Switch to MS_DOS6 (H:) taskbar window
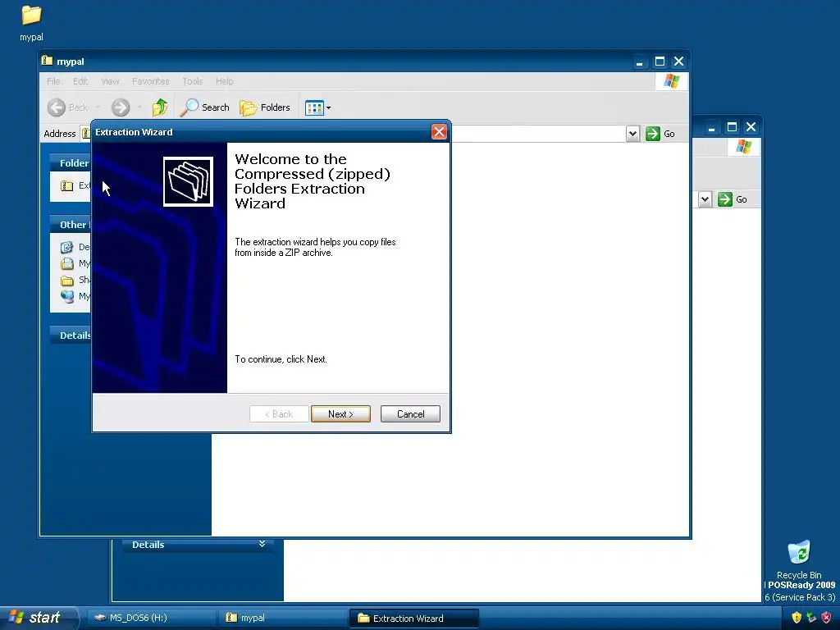Viewport: 840px width, 630px height. 150,618
